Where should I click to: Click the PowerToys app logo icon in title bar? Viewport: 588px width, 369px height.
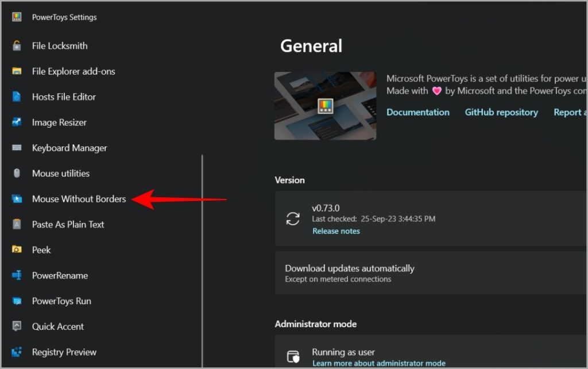pos(17,17)
